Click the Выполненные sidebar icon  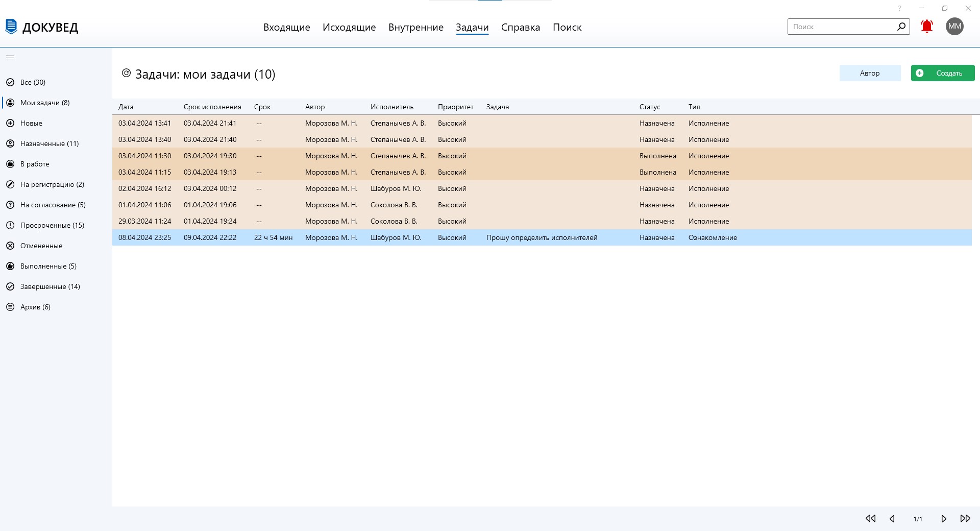tap(10, 266)
